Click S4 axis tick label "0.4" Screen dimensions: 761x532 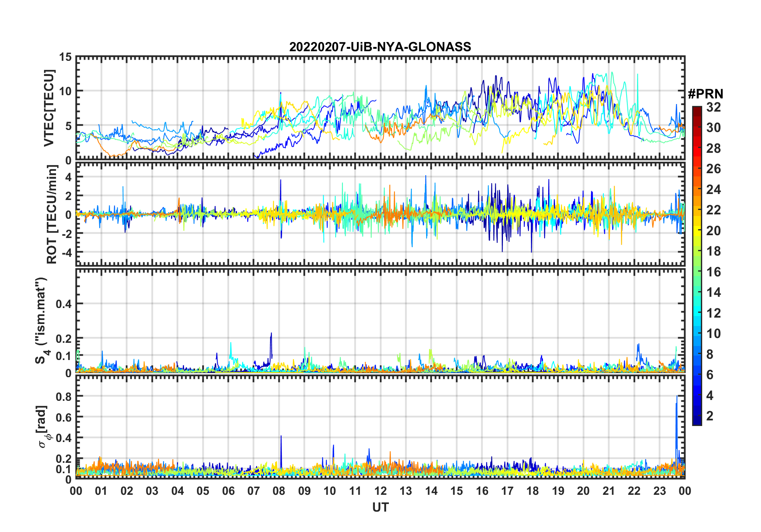click(64, 304)
